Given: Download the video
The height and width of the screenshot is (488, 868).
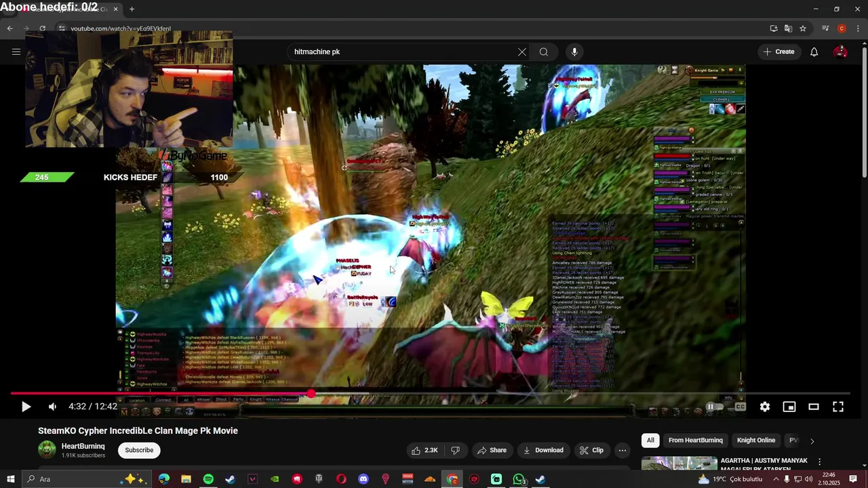Looking at the screenshot, I should [543, 450].
